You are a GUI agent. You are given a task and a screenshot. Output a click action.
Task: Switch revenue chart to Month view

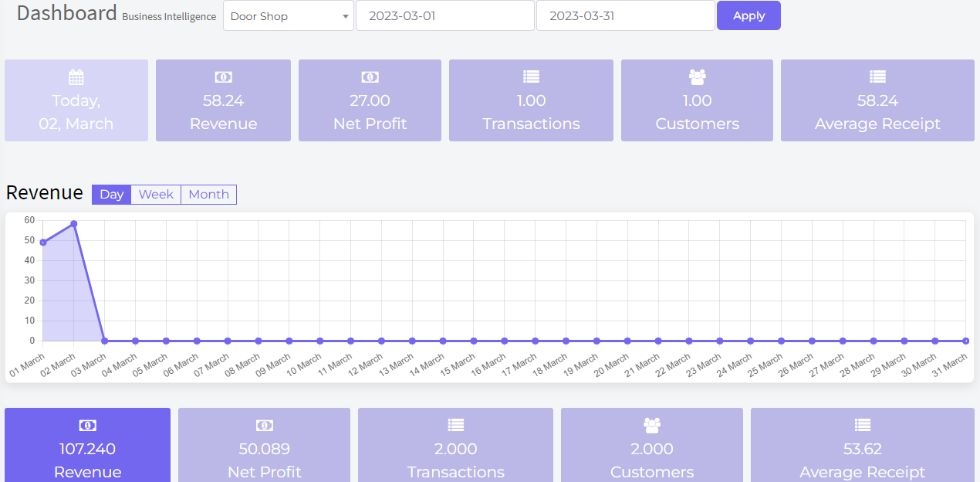pos(208,195)
